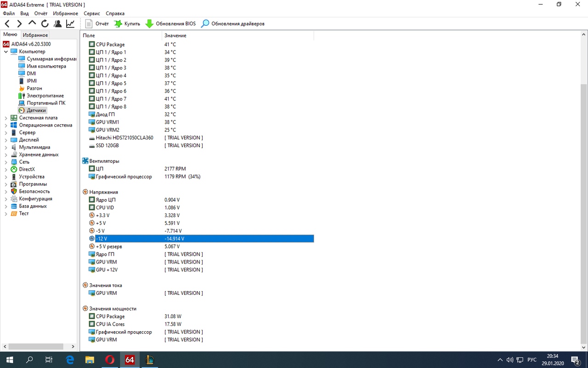Image resolution: width=588 pixels, height=368 pixels.
Task: Open Обновления BIOS from the toolbar
Action: point(170,23)
